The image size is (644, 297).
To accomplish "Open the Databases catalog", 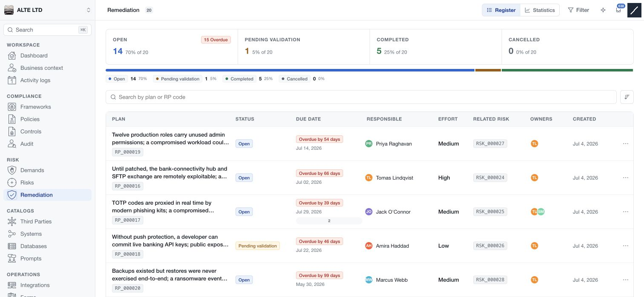I will [47, 246].
